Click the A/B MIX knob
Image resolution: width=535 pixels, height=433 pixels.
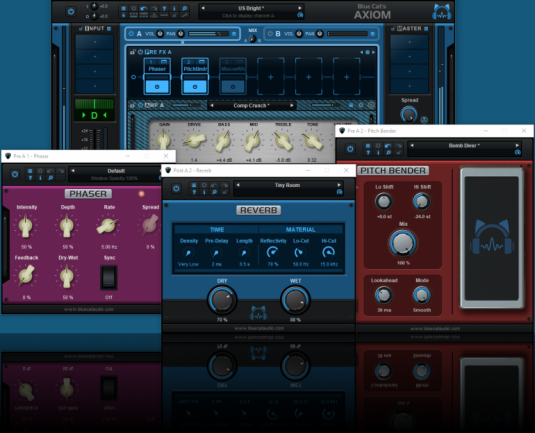coord(252,39)
